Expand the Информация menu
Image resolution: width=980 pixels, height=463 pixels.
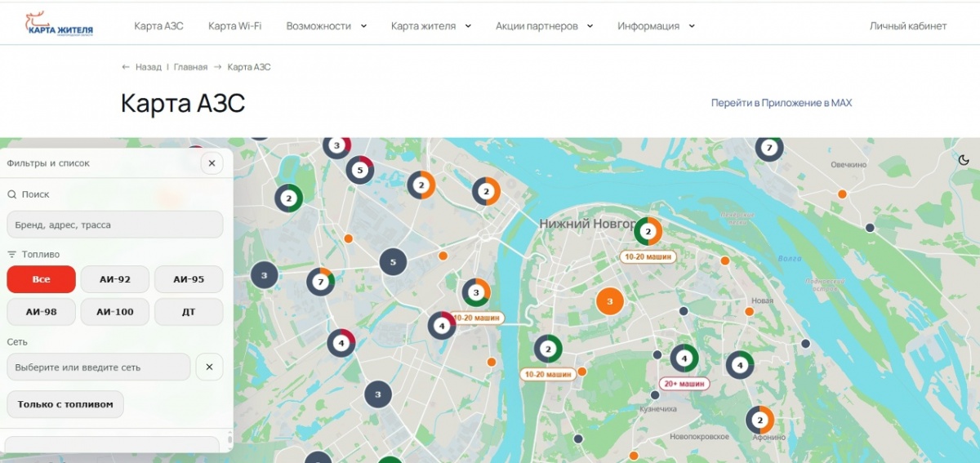pyautogui.click(x=656, y=26)
